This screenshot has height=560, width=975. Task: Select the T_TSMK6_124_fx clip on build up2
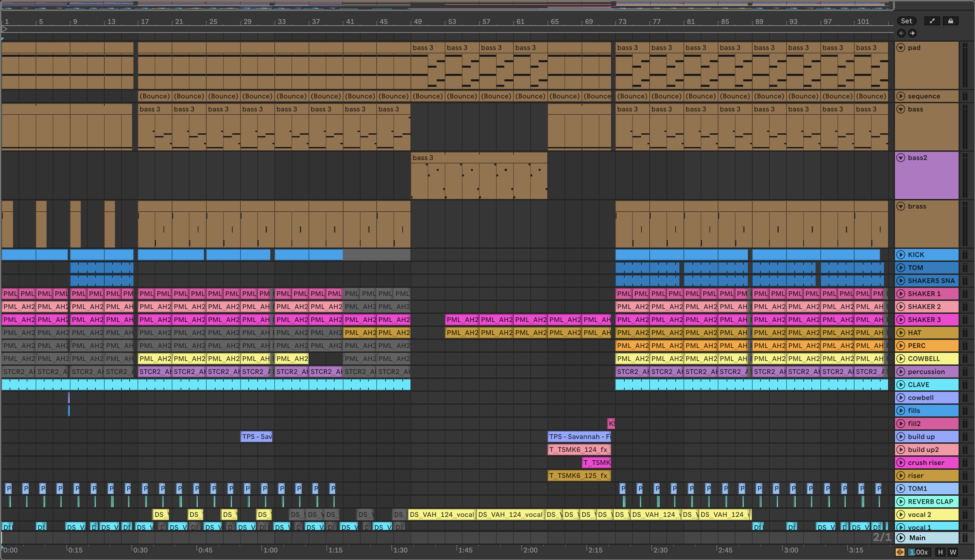point(580,450)
